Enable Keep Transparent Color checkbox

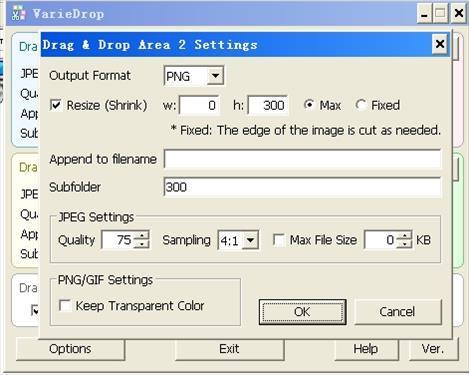click(x=65, y=305)
